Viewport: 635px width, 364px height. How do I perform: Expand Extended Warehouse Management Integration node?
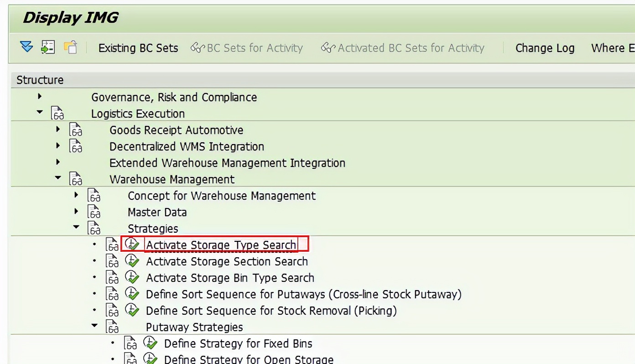click(58, 162)
